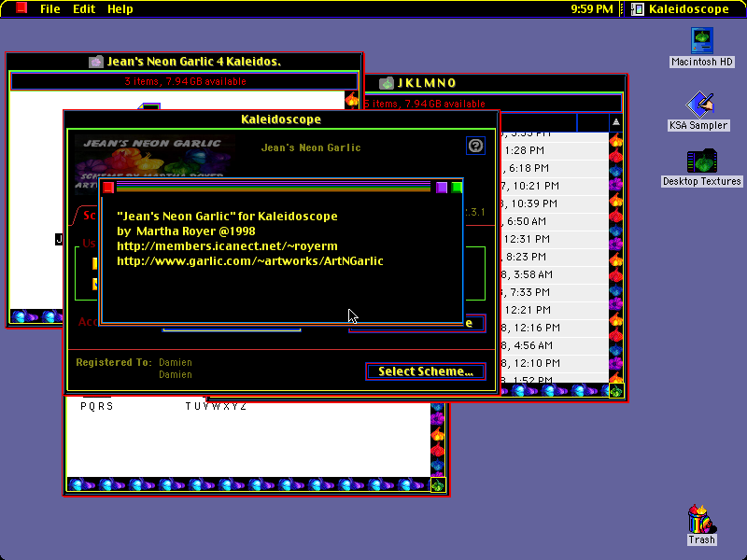Image resolution: width=747 pixels, height=560 pixels.
Task: Click the resize grow box of the JKLMNO window
Action: click(616, 391)
